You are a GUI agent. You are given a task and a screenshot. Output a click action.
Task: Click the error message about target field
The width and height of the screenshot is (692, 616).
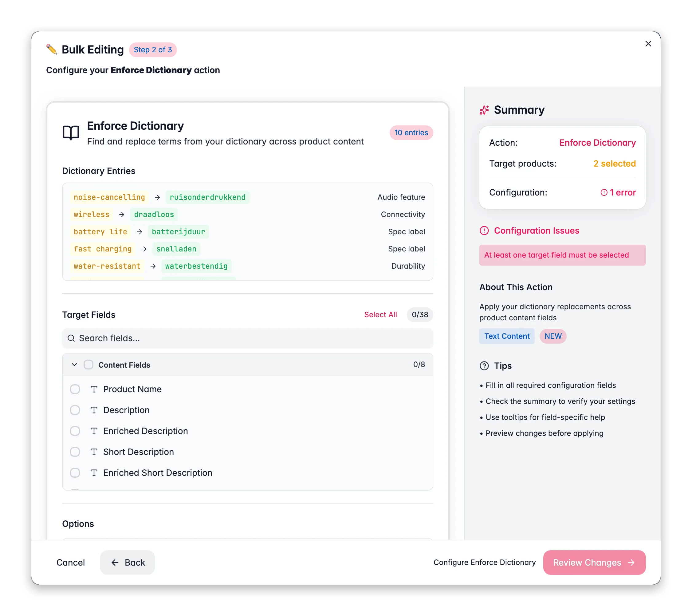point(562,255)
